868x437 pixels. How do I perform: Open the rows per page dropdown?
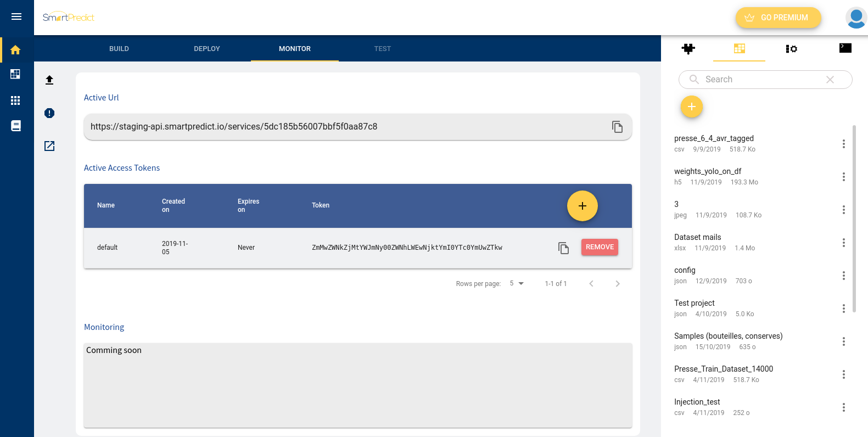[x=517, y=283]
